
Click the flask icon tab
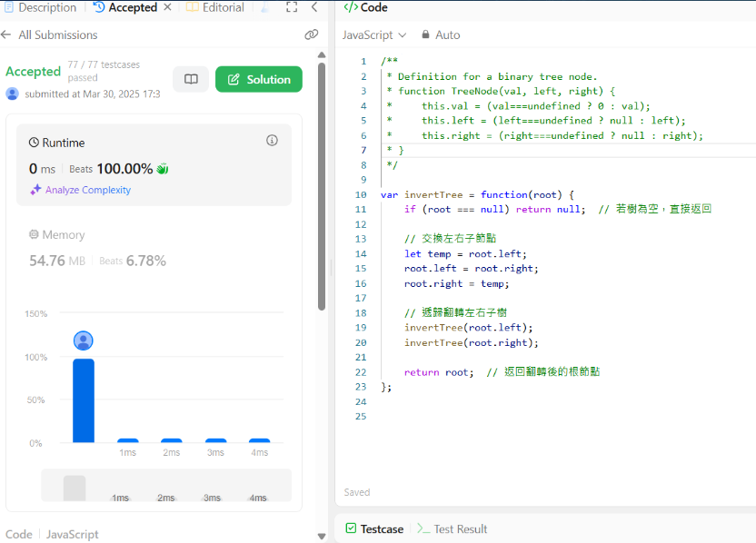tap(264, 7)
